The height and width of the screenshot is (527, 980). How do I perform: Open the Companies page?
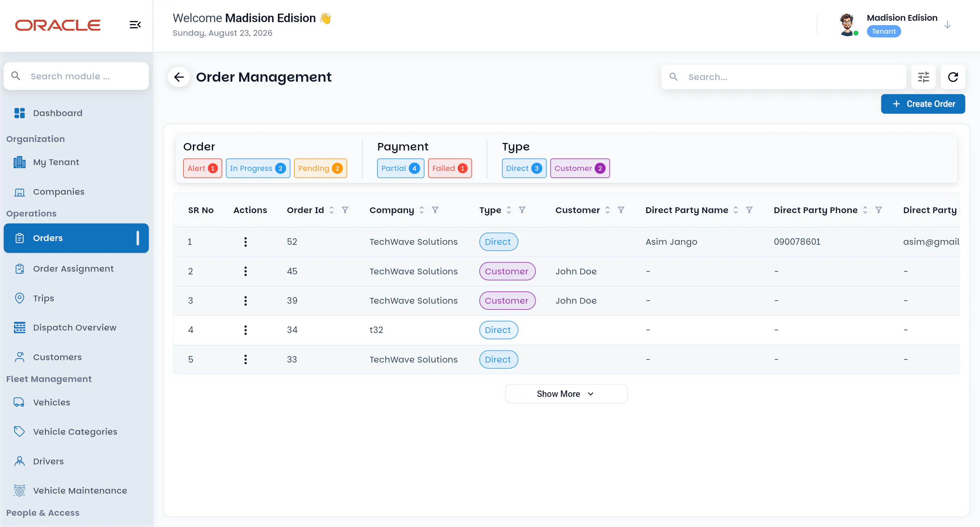point(76,192)
